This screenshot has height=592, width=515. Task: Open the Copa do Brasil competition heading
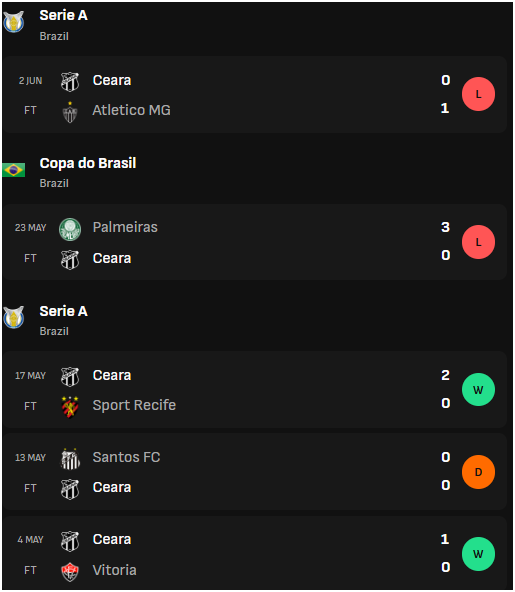(x=88, y=163)
